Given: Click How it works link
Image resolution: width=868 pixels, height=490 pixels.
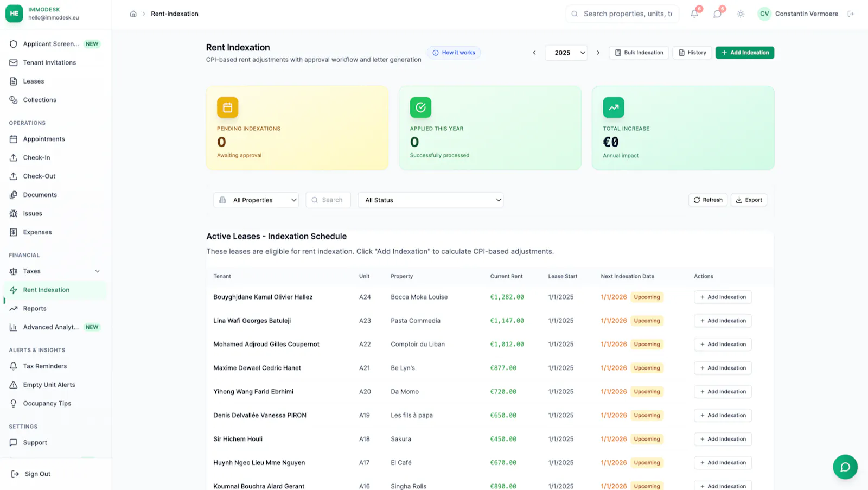Looking at the screenshot, I should point(454,53).
